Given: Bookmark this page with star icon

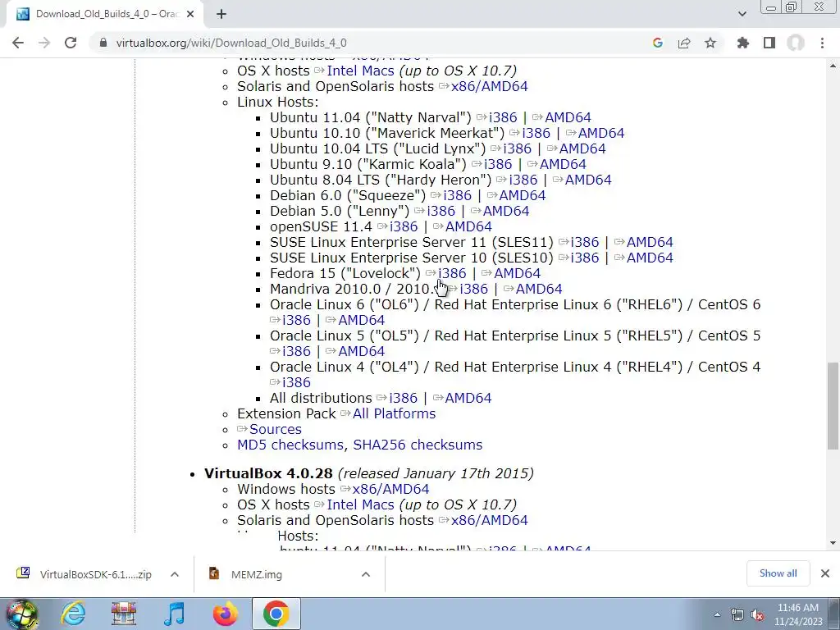Looking at the screenshot, I should [710, 43].
